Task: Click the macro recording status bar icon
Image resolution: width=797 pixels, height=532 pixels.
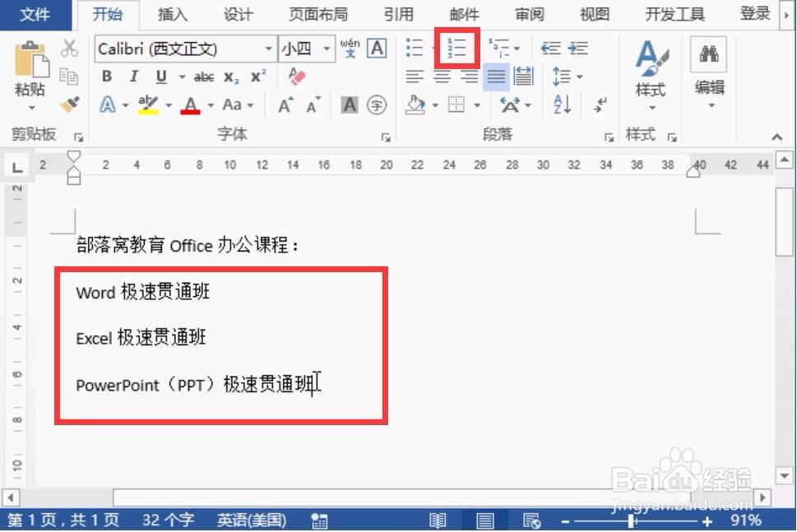Action: point(319,520)
